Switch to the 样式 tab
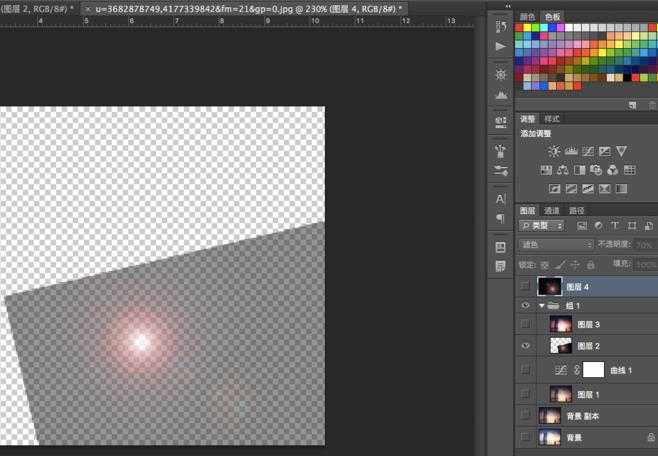 [x=552, y=119]
